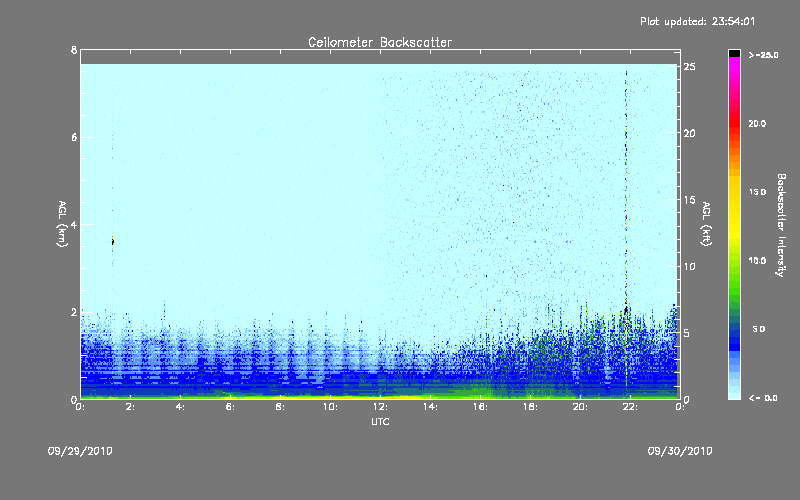Click the x-axis time label '18:'
Viewport: 800px width, 500px height.
tap(530, 407)
